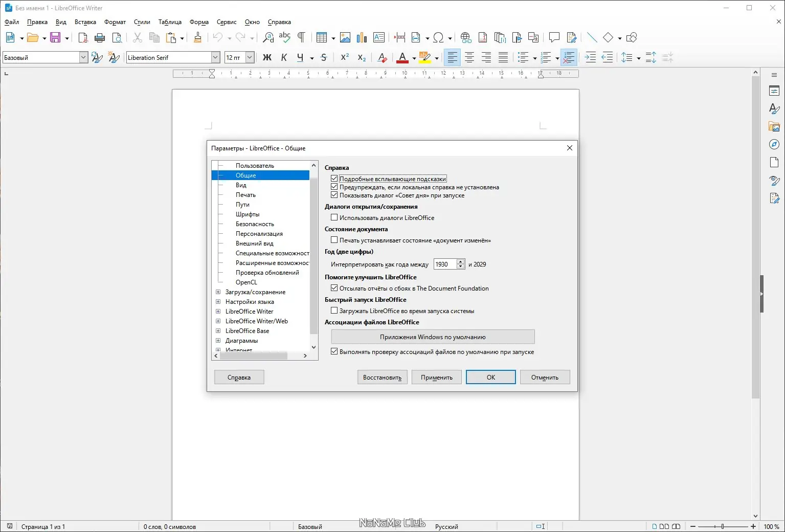Enable 'Печать устанавливает состояние «документ изменён»'
The image size is (785, 532).
click(x=334, y=240)
